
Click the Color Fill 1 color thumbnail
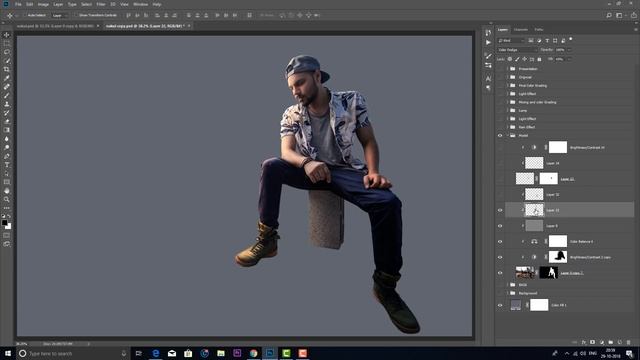coord(516,305)
